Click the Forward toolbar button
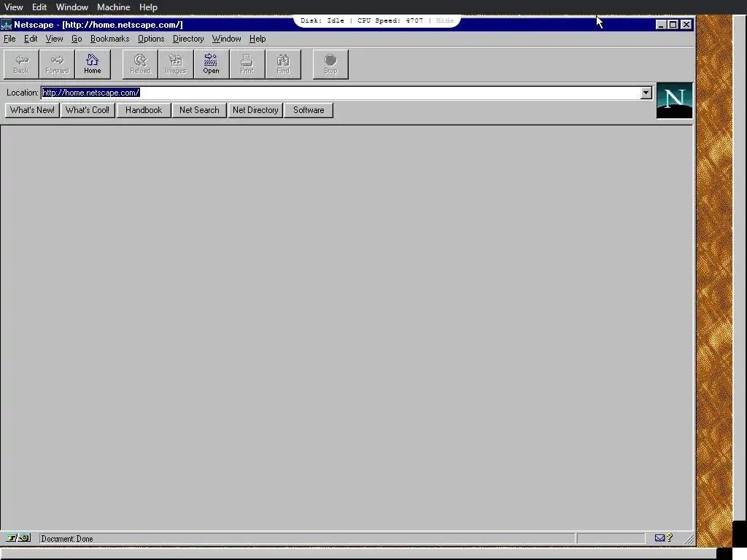 tap(57, 64)
